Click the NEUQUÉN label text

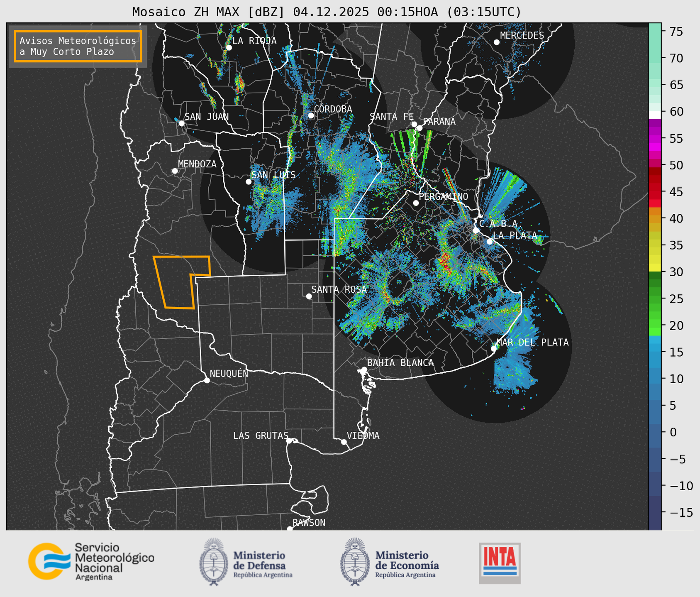tap(229, 374)
